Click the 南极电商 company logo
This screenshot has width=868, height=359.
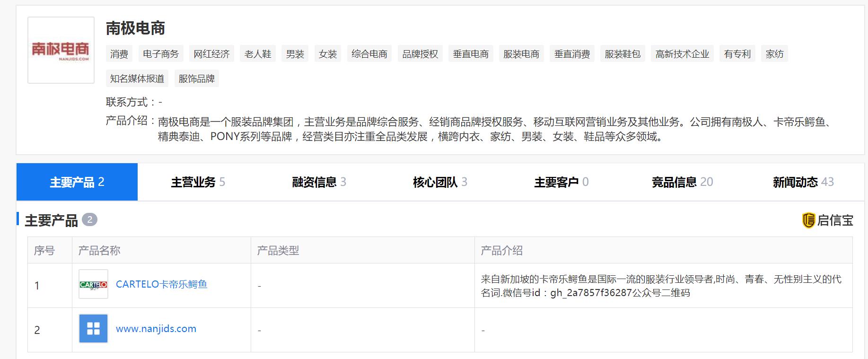pyautogui.click(x=61, y=50)
